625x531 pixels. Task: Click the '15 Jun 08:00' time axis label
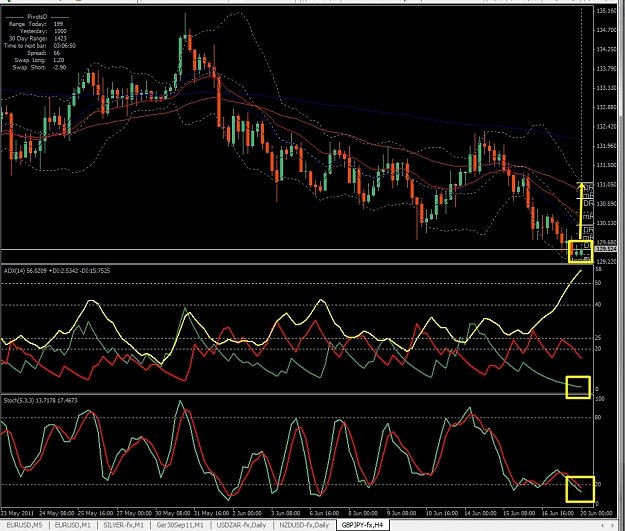coord(519,513)
